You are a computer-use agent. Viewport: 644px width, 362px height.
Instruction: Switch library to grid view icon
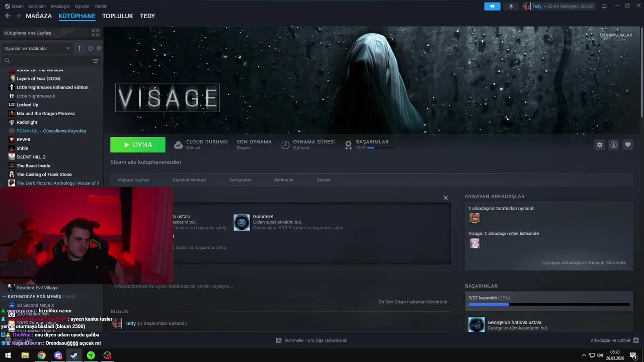(95, 33)
